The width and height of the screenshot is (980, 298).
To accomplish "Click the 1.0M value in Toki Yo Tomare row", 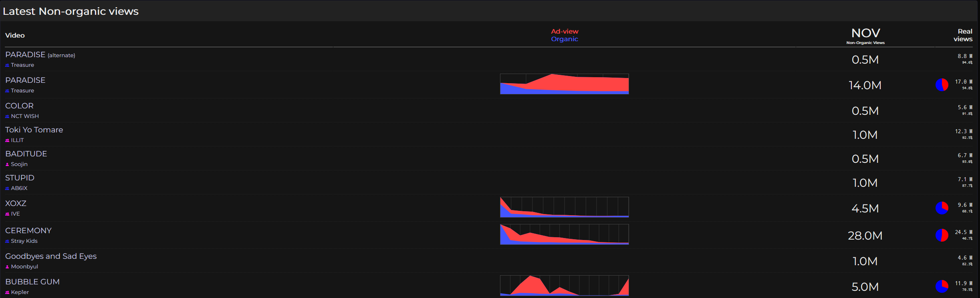I will pos(865,135).
